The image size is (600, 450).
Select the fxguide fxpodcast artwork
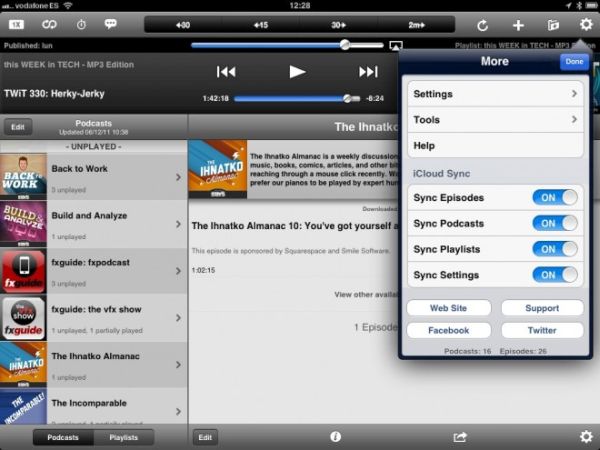tap(23, 271)
